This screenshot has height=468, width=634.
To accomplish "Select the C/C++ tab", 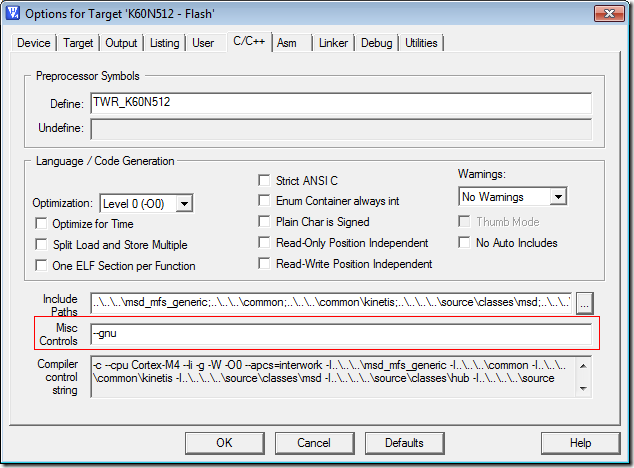I will point(249,41).
